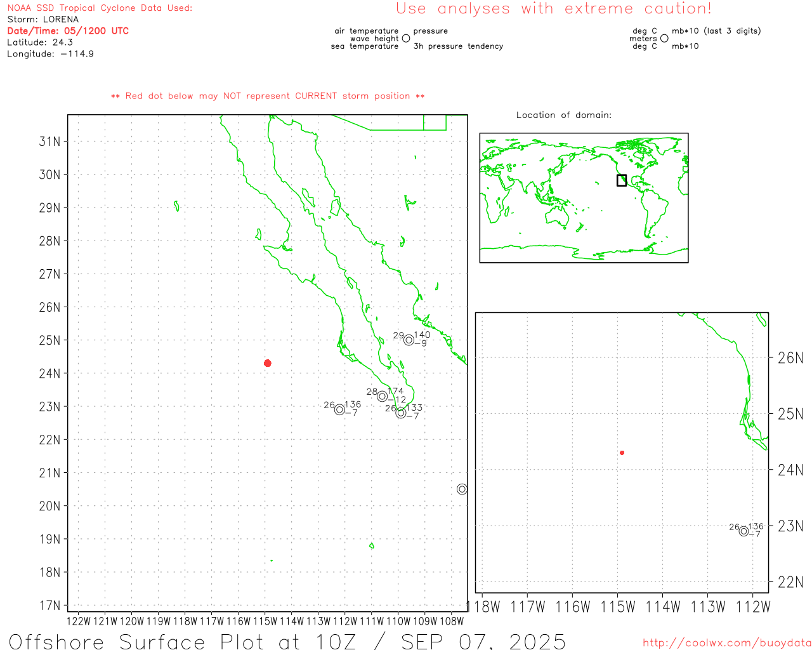Viewport: 812px width, 650px height.
Task: Click the '22N' label on zoomed map axis
Action: (x=790, y=582)
